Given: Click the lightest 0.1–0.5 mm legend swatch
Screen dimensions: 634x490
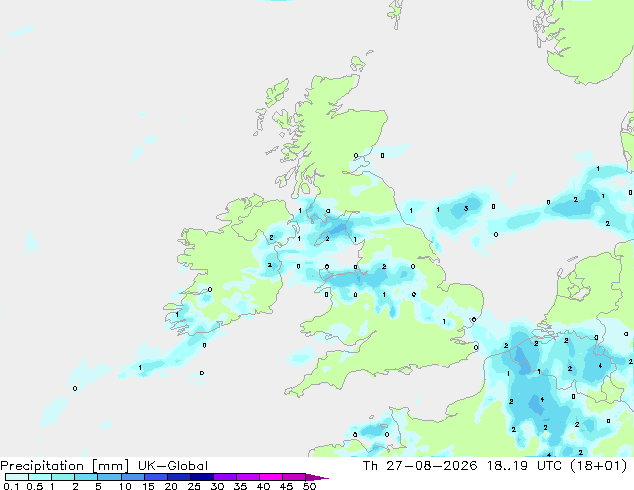Looking at the screenshot, I should click(x=17, y=477).
